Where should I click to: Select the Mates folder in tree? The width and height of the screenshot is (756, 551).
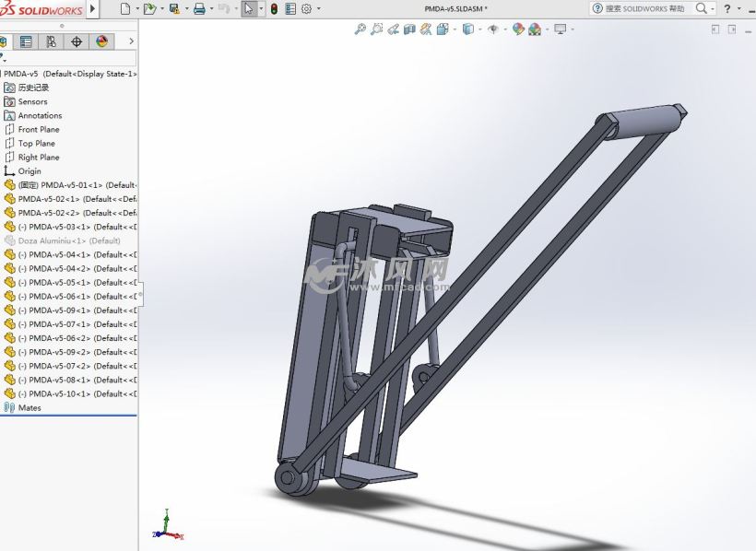click(30, 407)
